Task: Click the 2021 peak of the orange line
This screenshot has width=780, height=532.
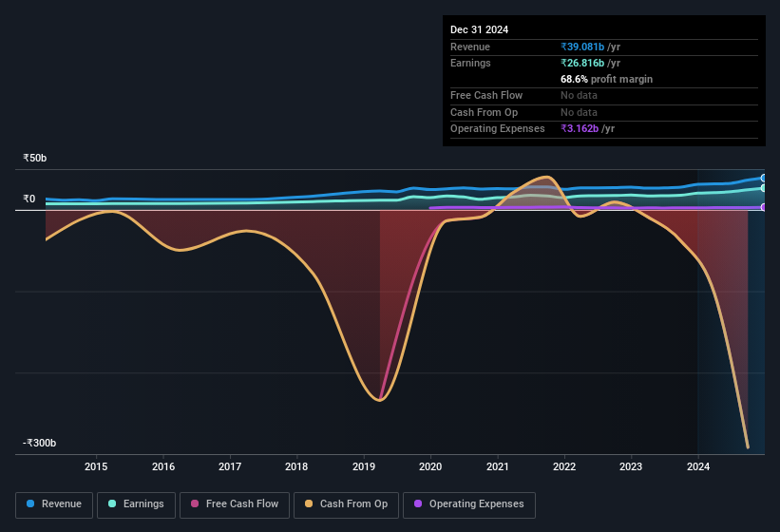Action: click(546, 177)
